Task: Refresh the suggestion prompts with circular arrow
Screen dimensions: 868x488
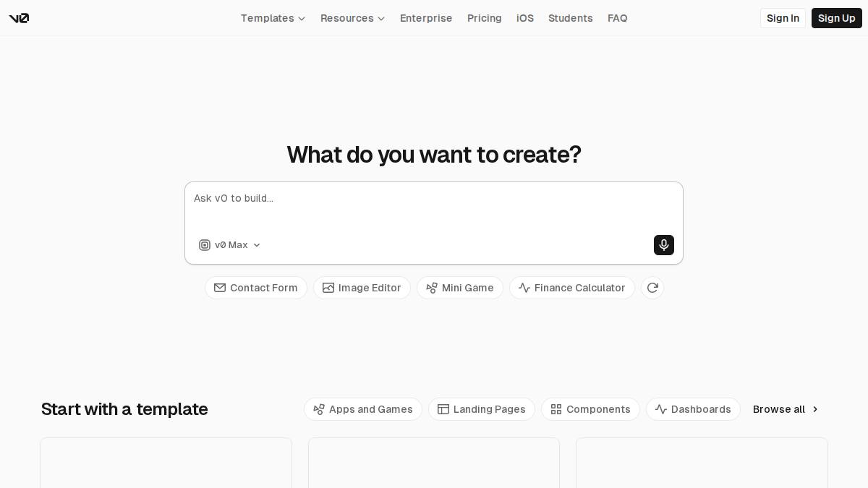Action: click(652, 288)
